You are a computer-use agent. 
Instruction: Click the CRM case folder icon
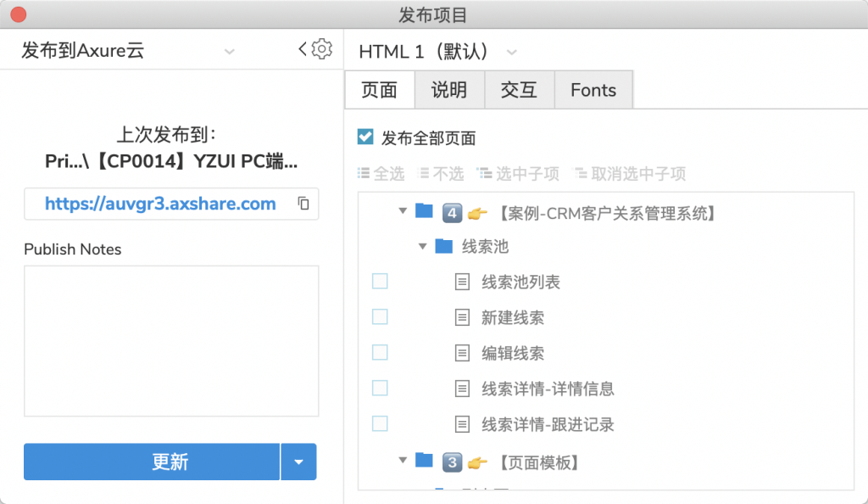click(424, 211)
